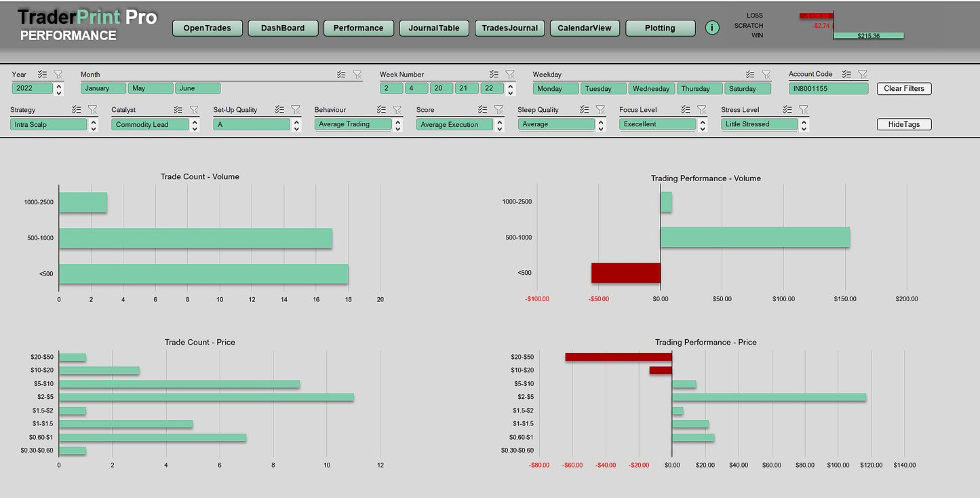Step down in the Stress Level slicer list
Screen dimensions: 980x498
(x=804, y=128)
